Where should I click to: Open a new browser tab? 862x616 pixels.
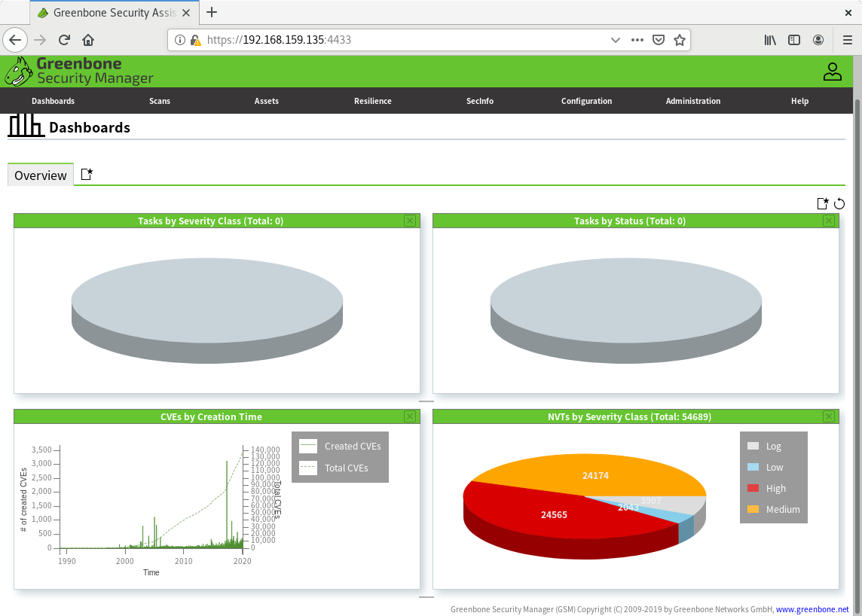[x=212, y=12]
